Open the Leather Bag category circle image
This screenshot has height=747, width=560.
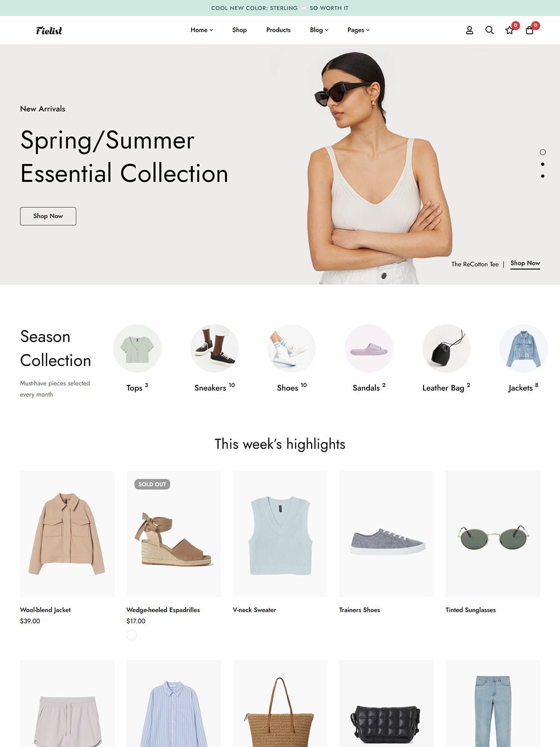446,349
